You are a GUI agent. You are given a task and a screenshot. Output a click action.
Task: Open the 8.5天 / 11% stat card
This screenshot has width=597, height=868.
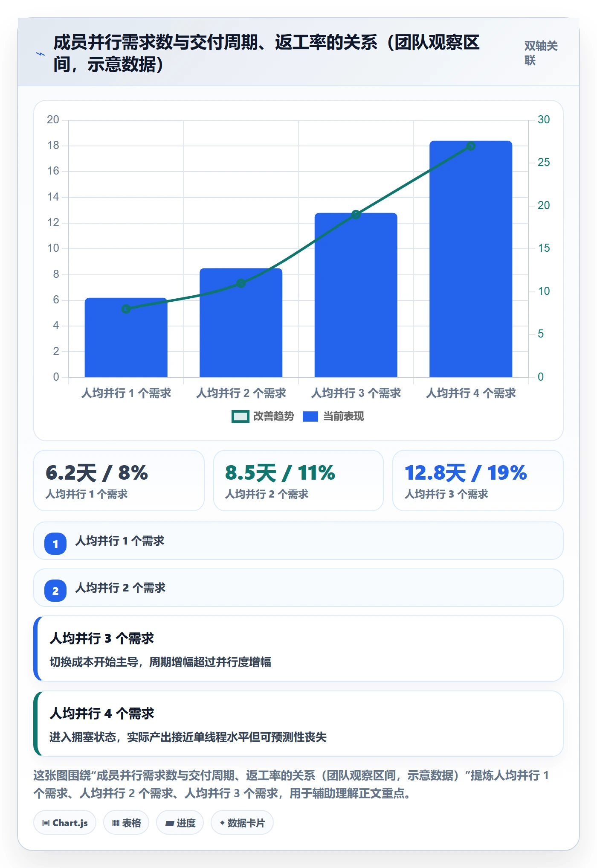[298, 481]
